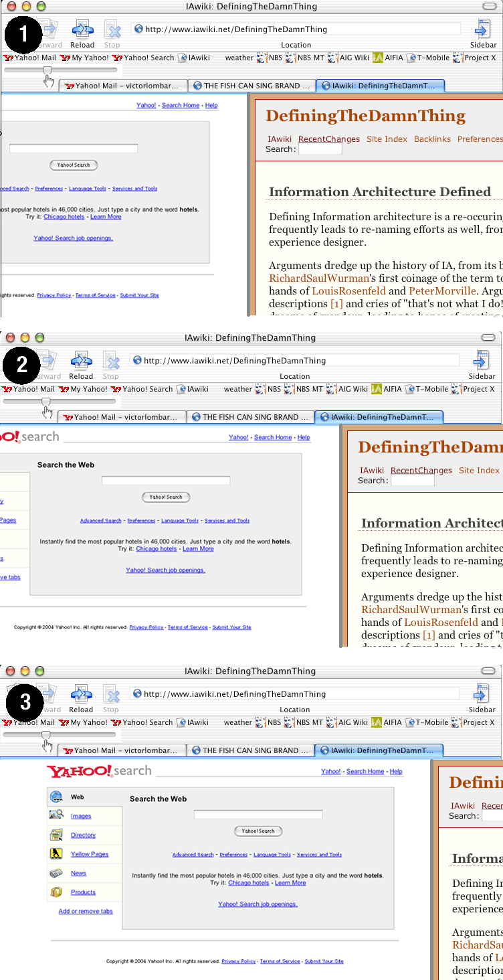Click RichardSaulWurman link in top window
This screenshot has height=980, width=503.
click(x=319, y=278)
